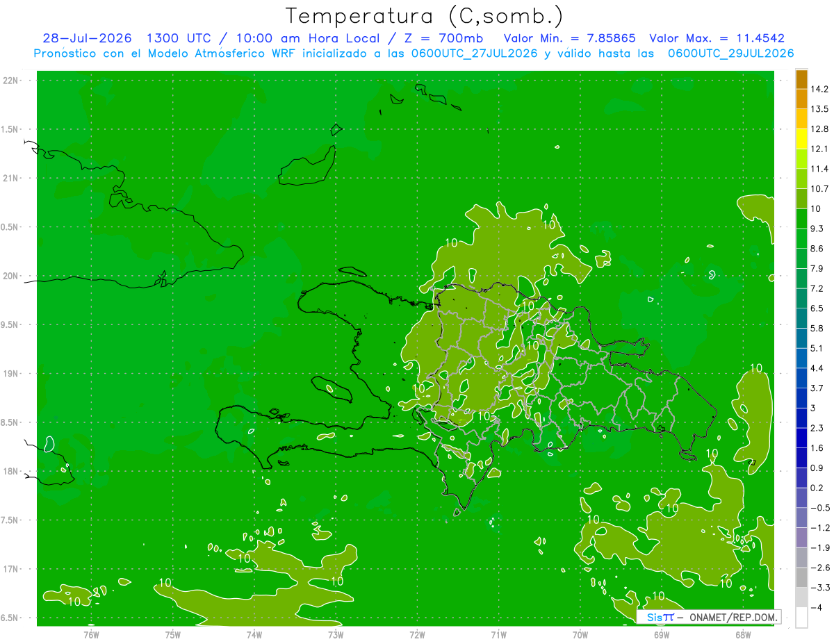Click the "69W" longitude label
The width and height of the screenshot is (834, 644).
coord(662,635)
